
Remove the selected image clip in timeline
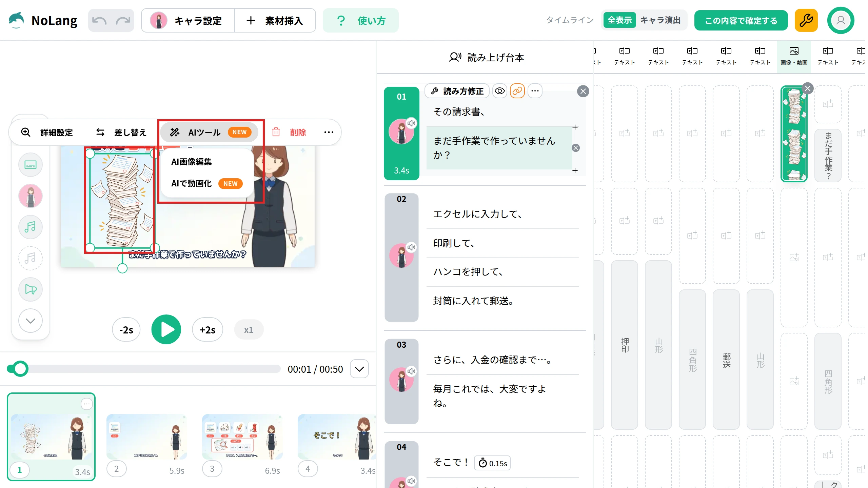click(x=808, y=88)
